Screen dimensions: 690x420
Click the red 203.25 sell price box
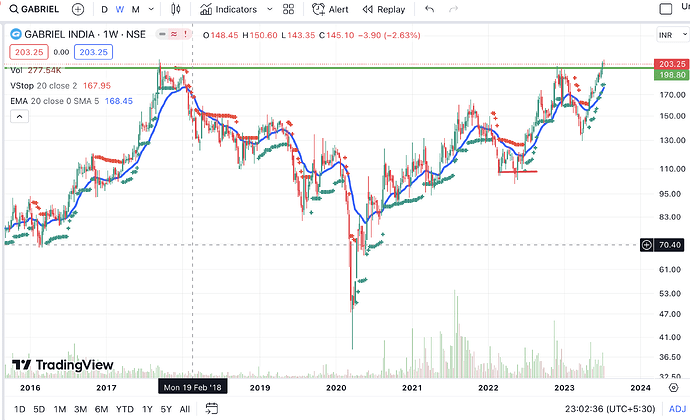[x=29, y=52]
